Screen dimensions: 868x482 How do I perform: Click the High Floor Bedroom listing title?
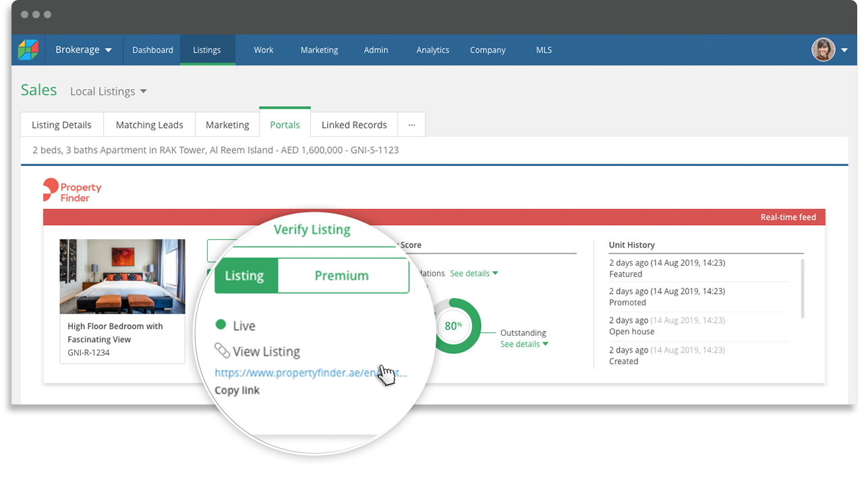click(115, 332)
